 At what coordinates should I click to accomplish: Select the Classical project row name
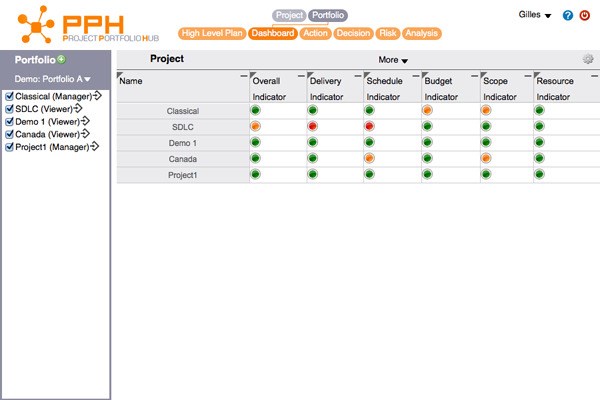[183, 111]
